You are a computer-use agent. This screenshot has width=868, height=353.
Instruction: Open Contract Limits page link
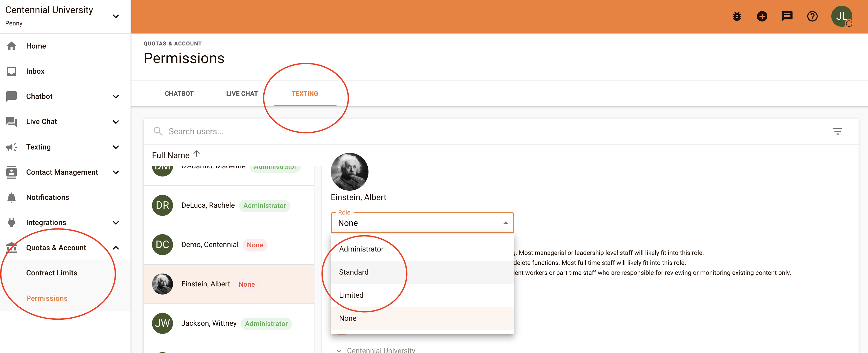(52, 273)
